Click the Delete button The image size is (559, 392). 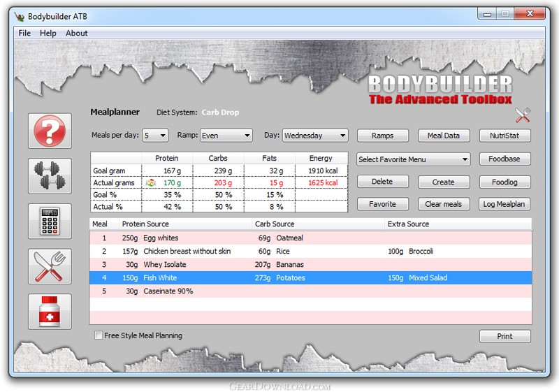tap(382, 182)
